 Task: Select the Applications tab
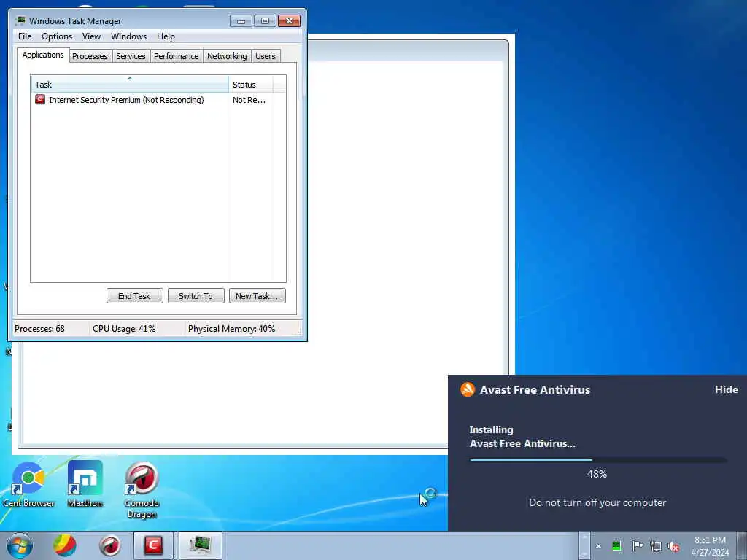coord(43,55)
